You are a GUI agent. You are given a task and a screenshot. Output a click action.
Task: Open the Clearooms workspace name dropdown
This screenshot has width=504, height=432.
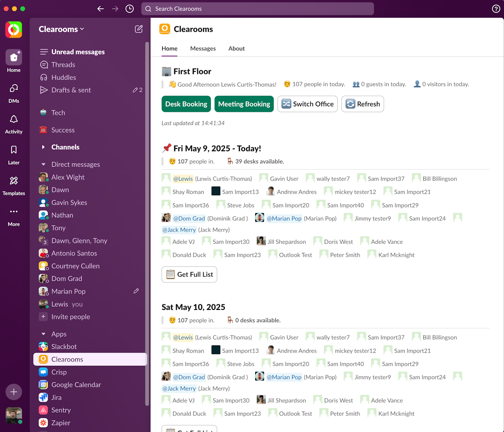click(x=61, y=29)
